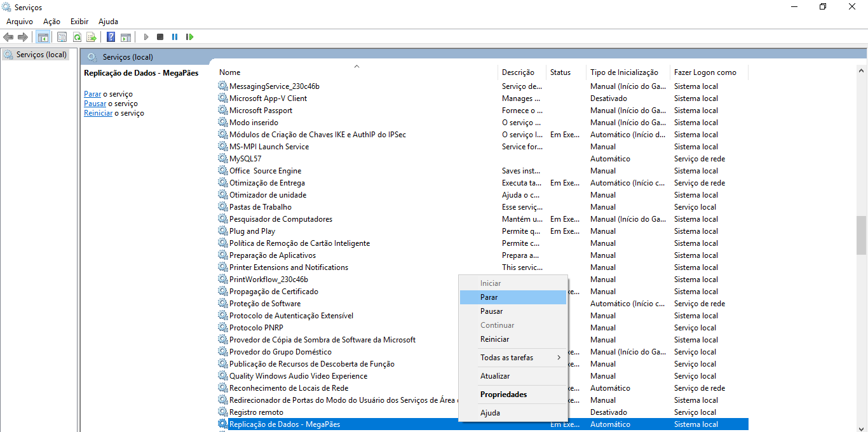Choose Reiniciar in the context menu
This screenshot has width=868, height=432.
click(x=513, y=339)
